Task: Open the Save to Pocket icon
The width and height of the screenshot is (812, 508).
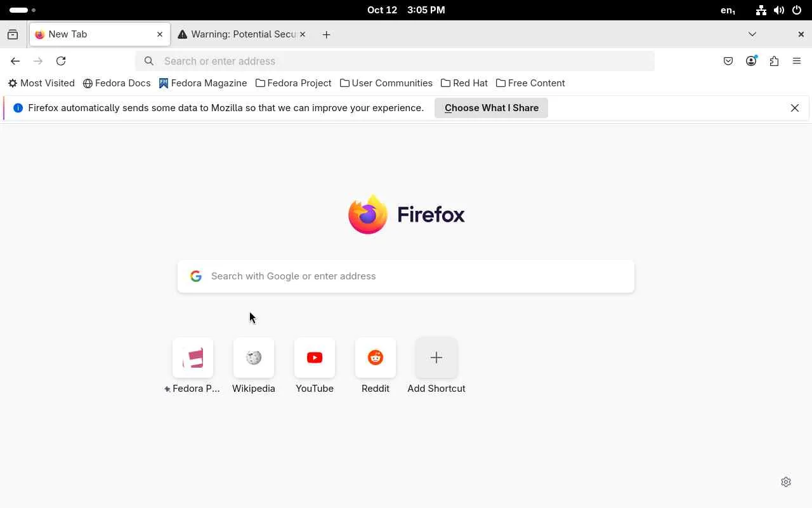Action: pos(728,61)
